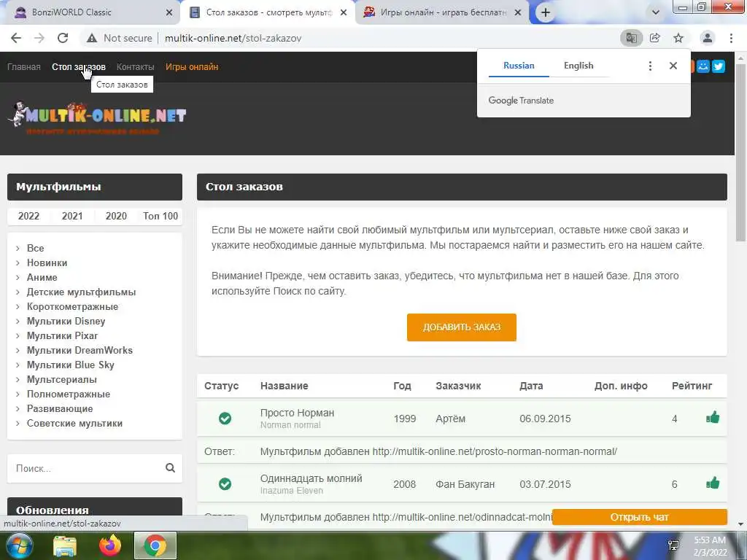Click the blue smiley social icon
The image size is (747, 560).
click(x=703, y=66)
